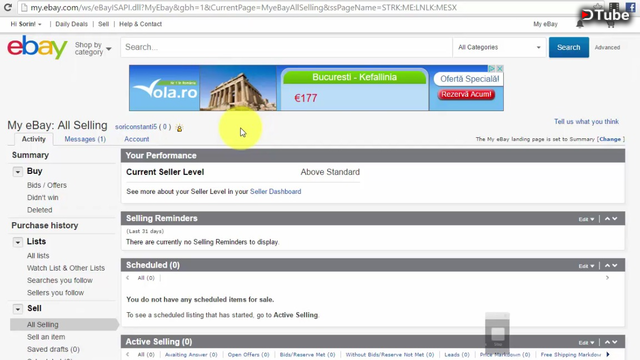Open Sell an item in the sidebar
The image size is (640, 360).
[46, 337]
